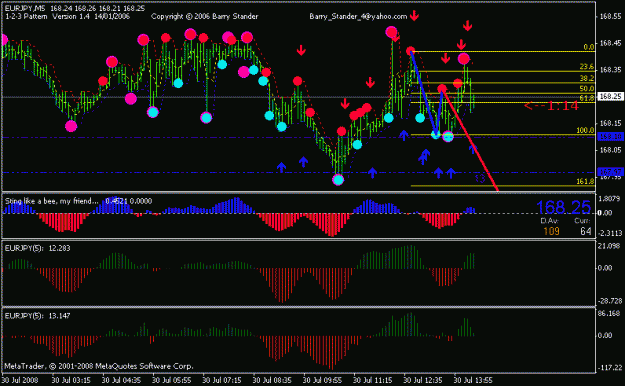
Task: Click the Curr value 64
Action: (x=586, y=231)
